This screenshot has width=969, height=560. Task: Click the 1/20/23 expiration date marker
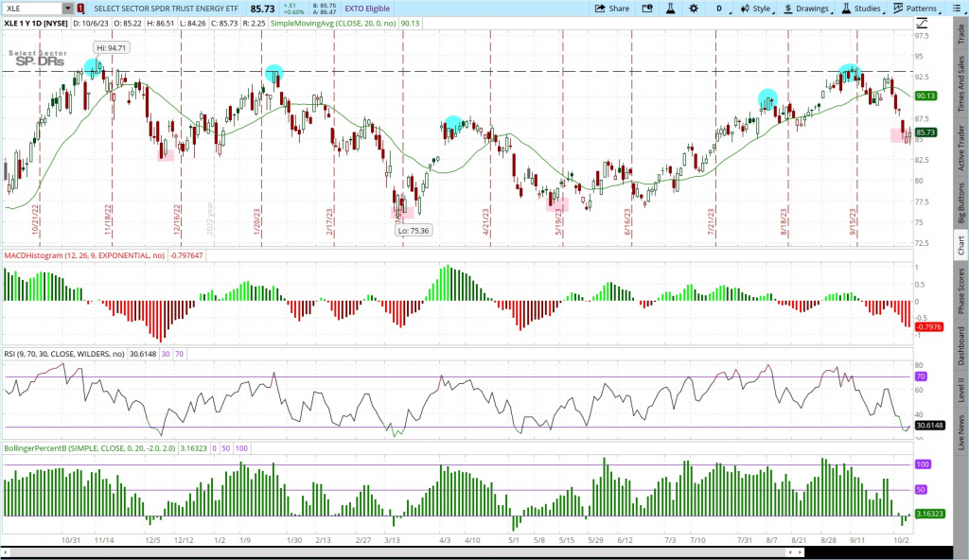pyautogui.click(x=257, y=221)
